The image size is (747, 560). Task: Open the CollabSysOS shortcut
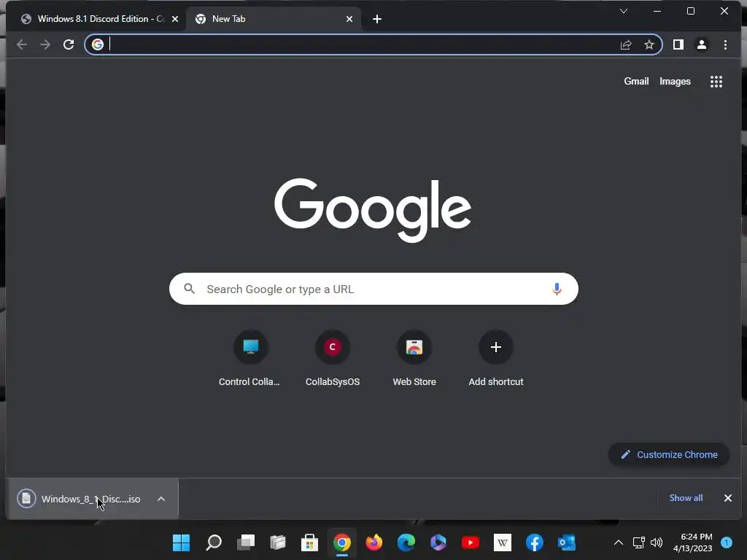click(333, 358)
